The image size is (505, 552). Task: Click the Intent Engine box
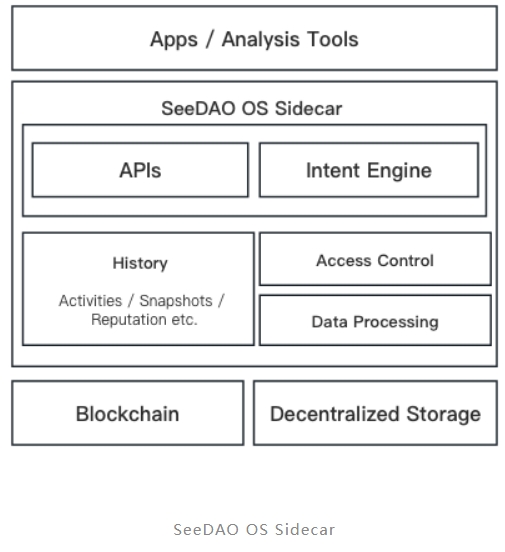369,170
